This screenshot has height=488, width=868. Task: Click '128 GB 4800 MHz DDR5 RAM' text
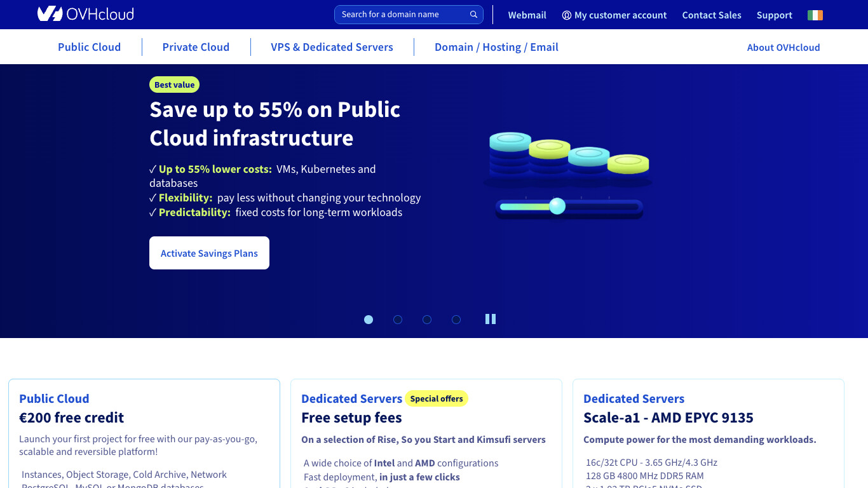point(644,476)
